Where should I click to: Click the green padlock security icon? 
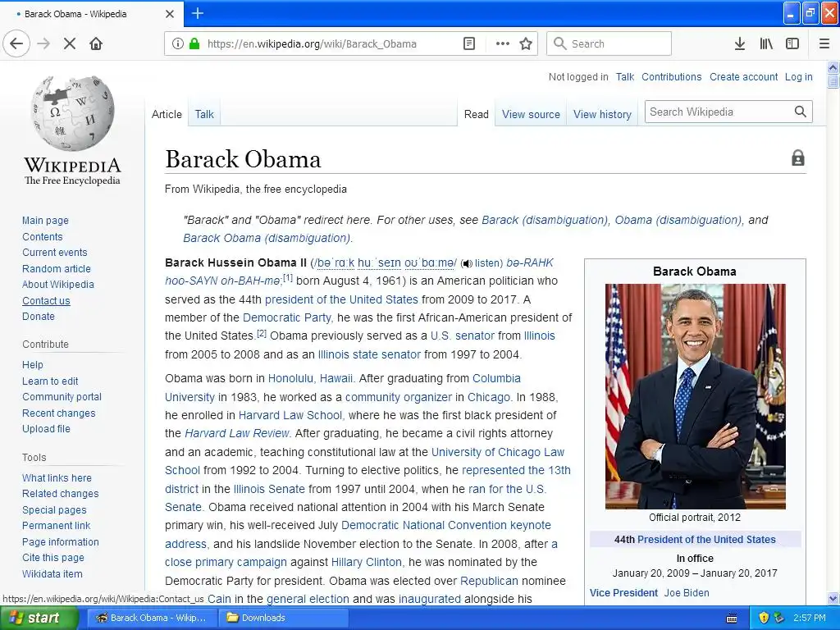pos(194,44)
